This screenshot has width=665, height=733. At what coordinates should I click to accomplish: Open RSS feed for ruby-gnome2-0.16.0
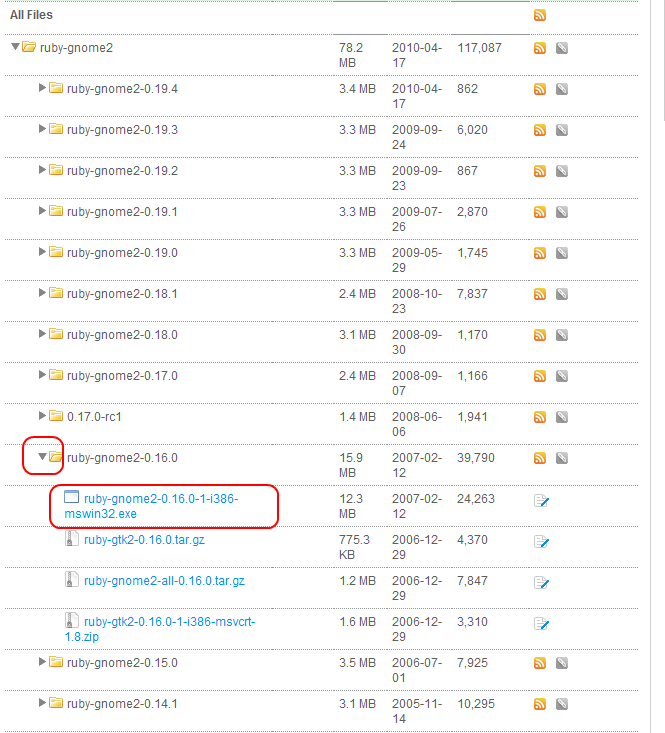(540, 458)
